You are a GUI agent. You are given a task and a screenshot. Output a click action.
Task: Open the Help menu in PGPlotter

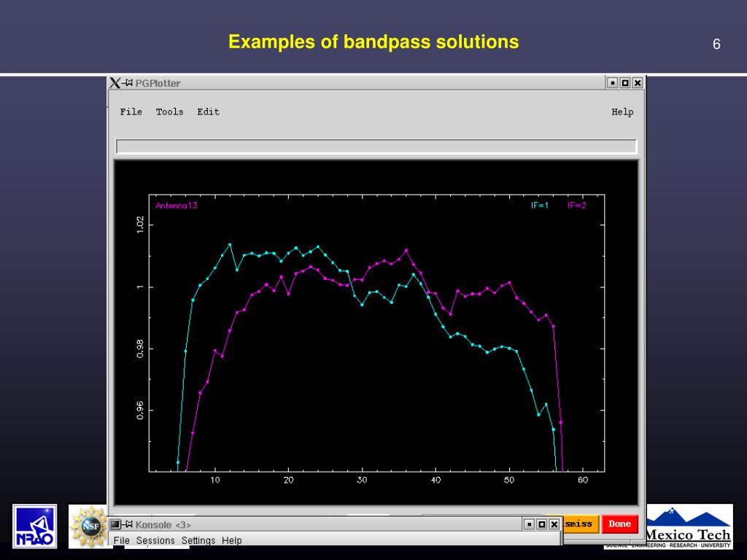pyautogui.click(x=622, y=112)
